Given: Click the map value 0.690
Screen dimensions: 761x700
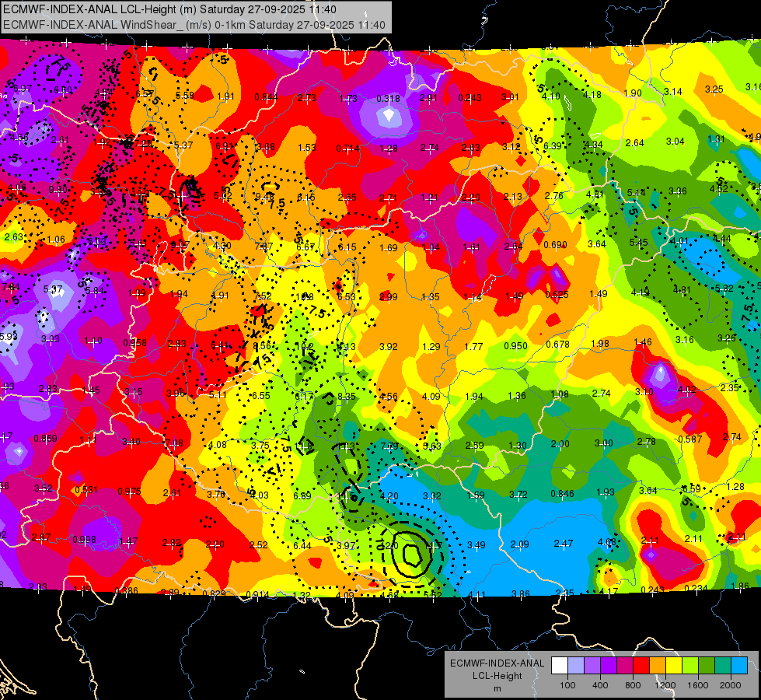Looking at the screenshot, I should [x=555, y=245].
